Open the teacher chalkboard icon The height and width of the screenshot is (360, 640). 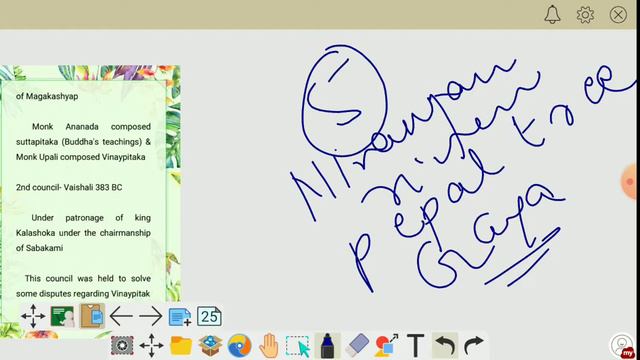[x=62, y=316]
